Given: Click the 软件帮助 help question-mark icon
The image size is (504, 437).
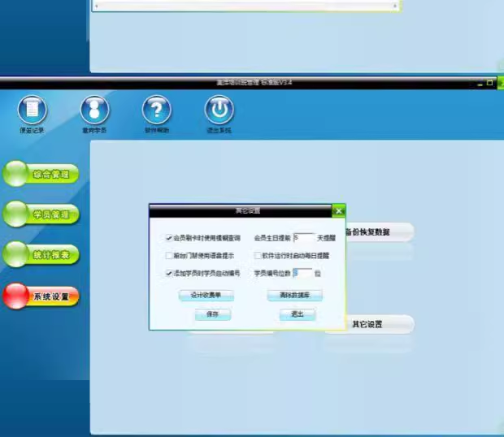Looking at the screenshot, I should coord(157,110).
